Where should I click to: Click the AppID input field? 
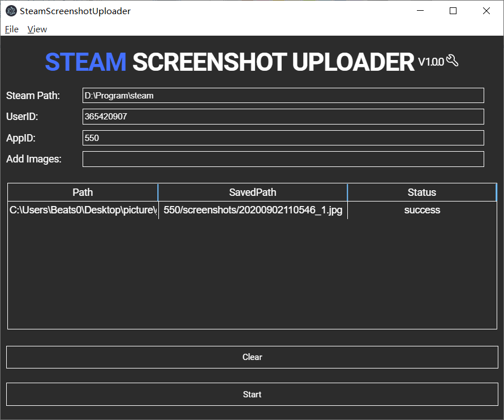click(283, 138)
